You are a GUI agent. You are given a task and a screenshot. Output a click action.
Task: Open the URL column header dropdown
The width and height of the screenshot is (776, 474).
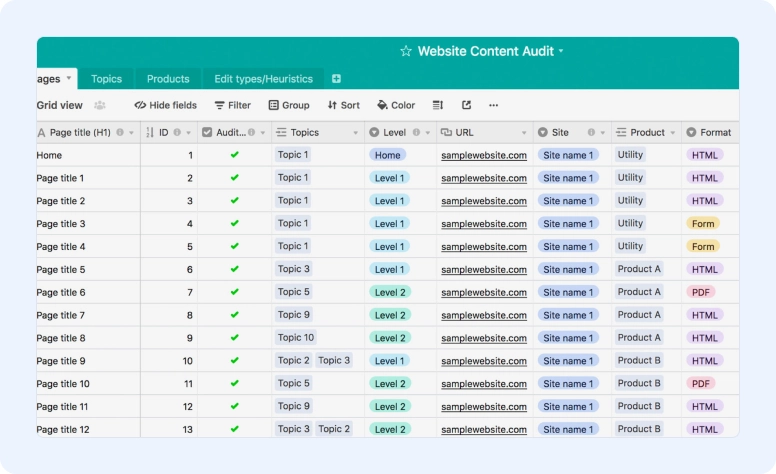pos(523,133)
